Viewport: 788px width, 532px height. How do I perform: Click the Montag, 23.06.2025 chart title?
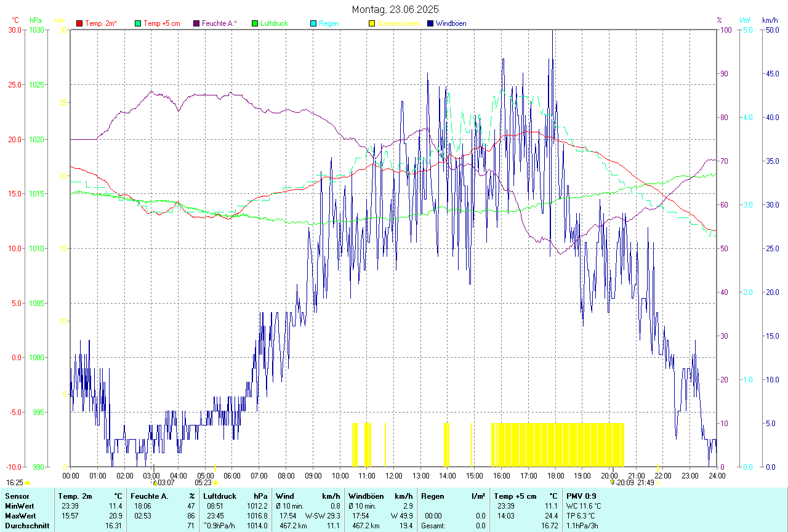(x=394, y=9)
